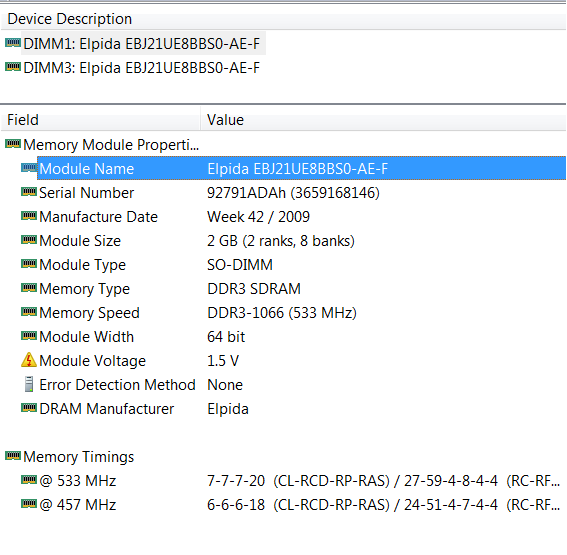Click the highlighted Elpida EBJ21UE8BBS0-AE-F module name value

point(297,169)
